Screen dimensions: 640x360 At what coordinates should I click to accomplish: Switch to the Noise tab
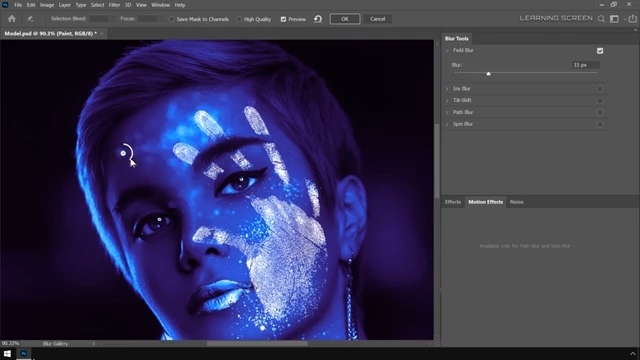point(517,202)
